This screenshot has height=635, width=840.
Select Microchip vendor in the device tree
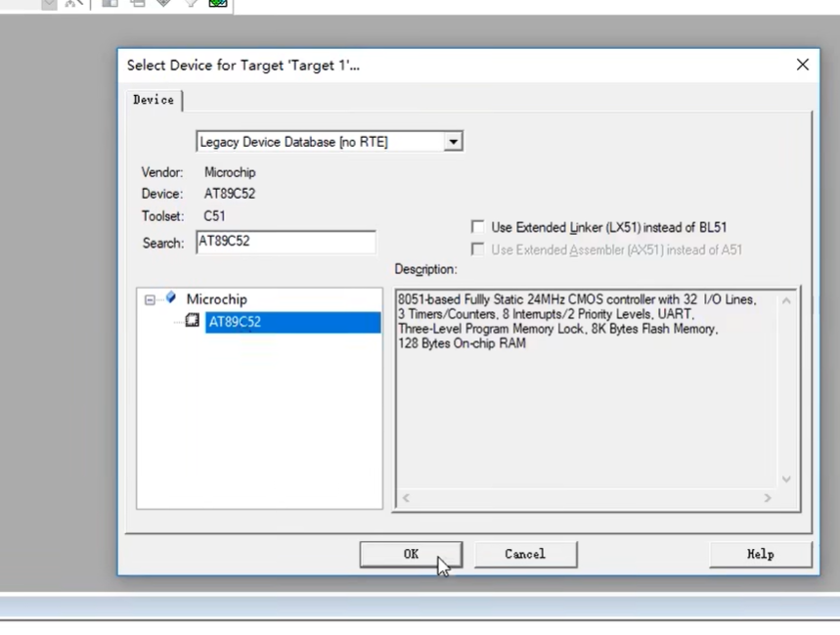(216, 299)
